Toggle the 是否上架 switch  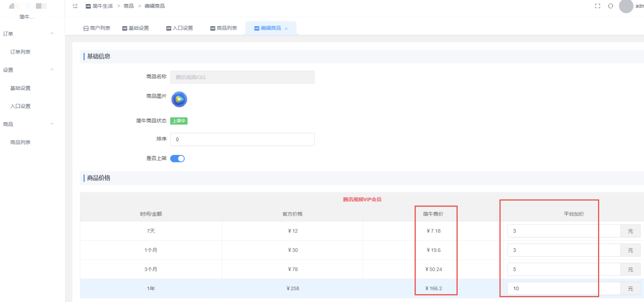(x=177, y=159)
